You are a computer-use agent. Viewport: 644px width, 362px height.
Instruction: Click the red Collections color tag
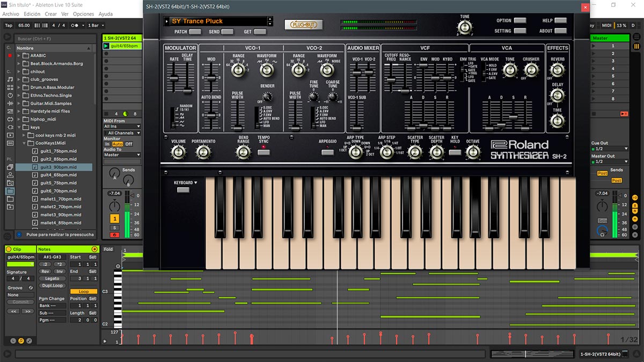[10, 55]
